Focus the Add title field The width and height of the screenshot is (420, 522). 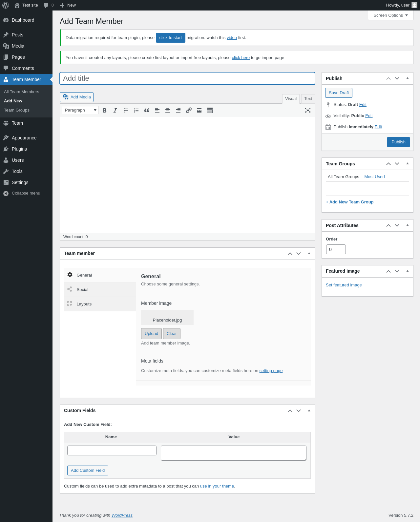187,78
